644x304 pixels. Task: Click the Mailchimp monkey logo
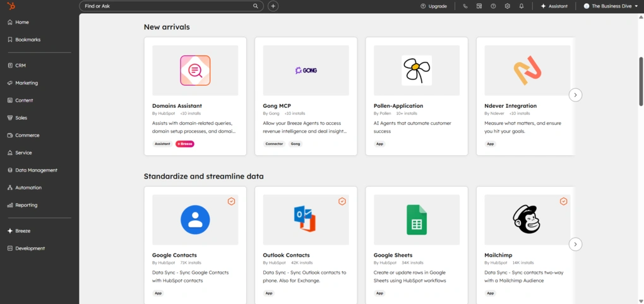527,219
